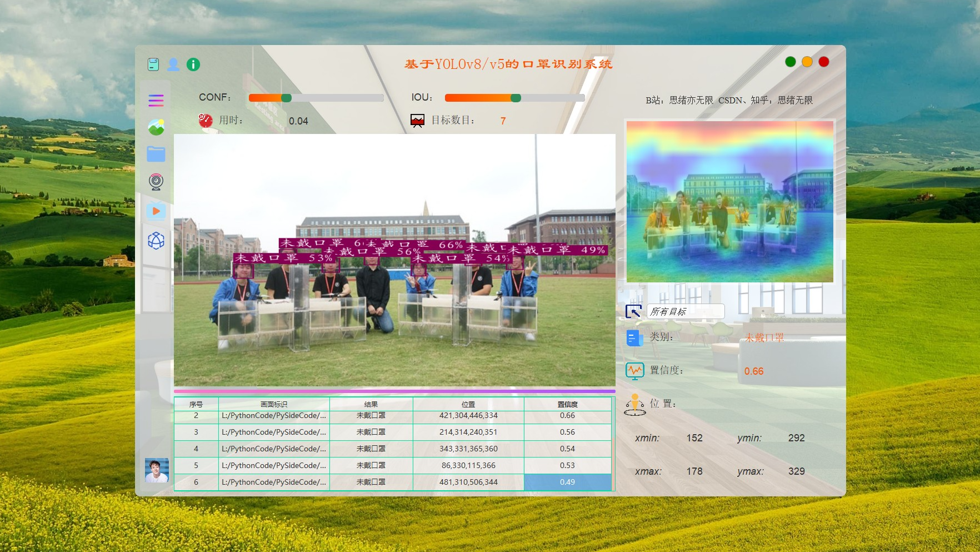
Task: Toggle the hamburger menu in the sidebar
Action: (x=156, y=100)
